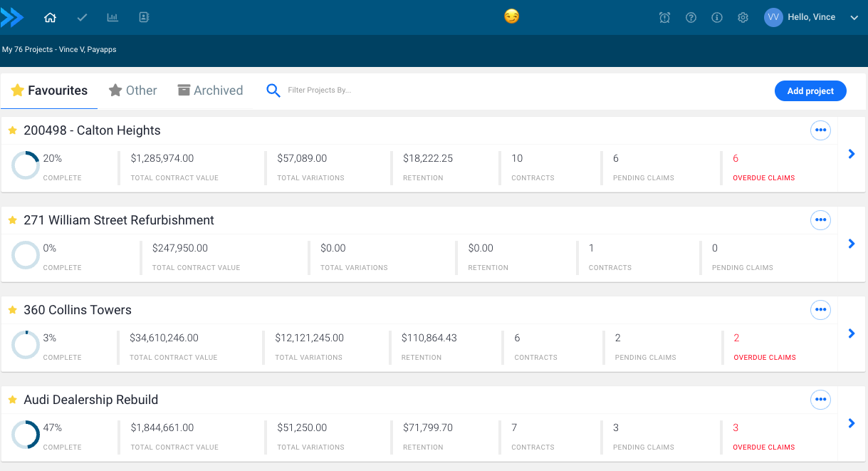The height and width of the screenshot is (471, 868).
Task: Click the help question-mark icon
Action: (691, 17)
